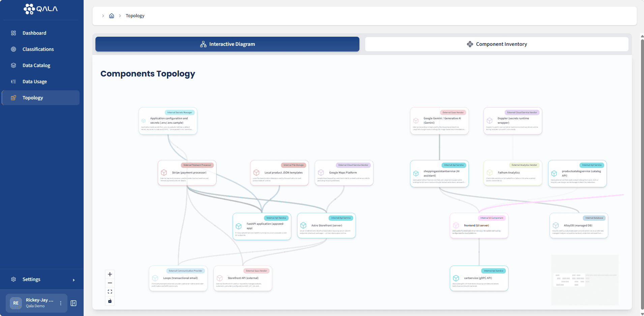The width and height of the screenshot is (644, 316).
Task: Switch to Component Inventory tab
Action: (497, 44)
